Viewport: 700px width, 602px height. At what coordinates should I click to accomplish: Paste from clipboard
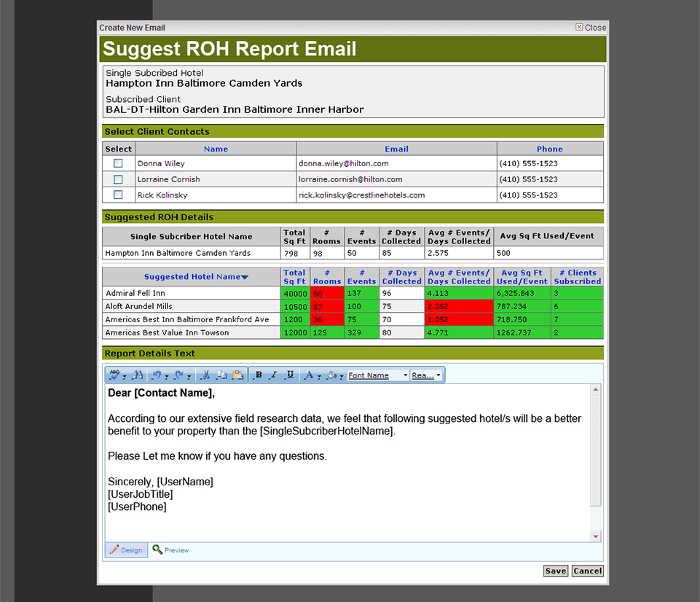238,375
